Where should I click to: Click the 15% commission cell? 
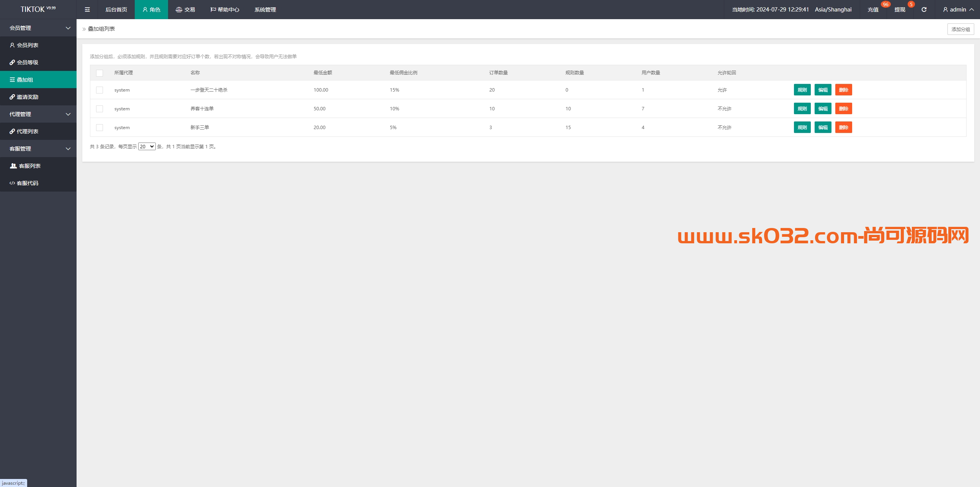click(x=394, y=90)
